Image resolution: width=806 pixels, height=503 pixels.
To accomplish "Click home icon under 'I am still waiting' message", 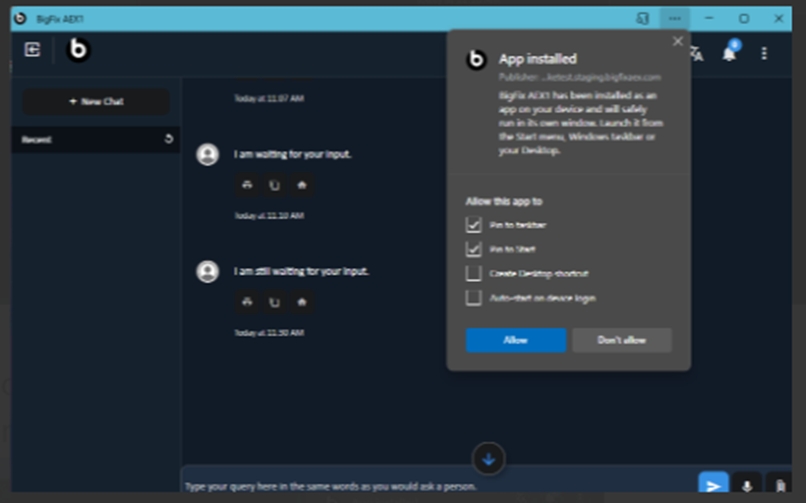I will coord(302,302).
